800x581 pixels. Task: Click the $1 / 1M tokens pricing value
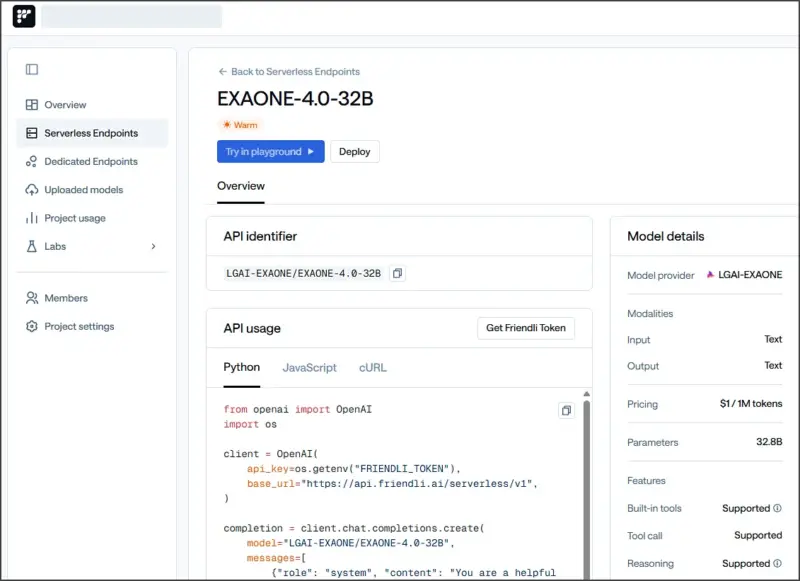point(751,403)
